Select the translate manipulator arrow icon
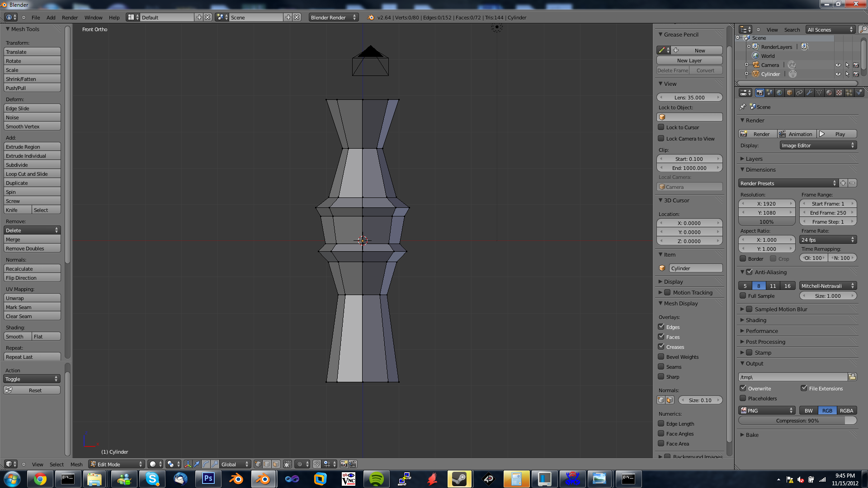 point(197,464)
